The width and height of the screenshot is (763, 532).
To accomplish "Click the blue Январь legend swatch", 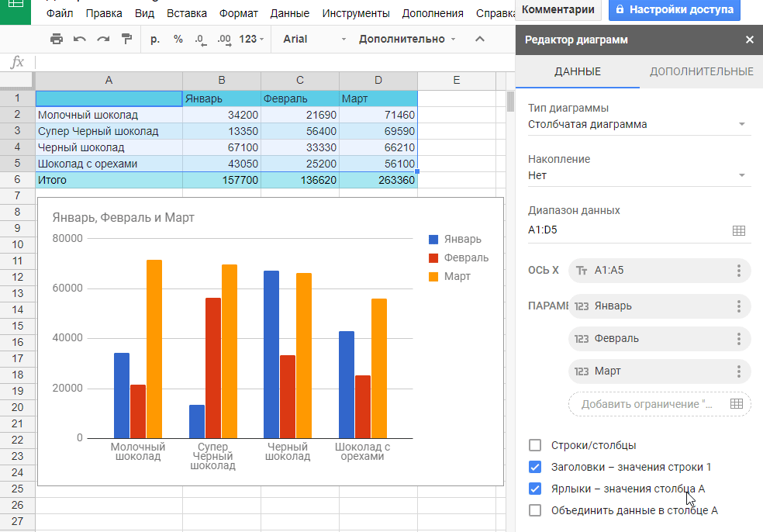I will (433, 240).
